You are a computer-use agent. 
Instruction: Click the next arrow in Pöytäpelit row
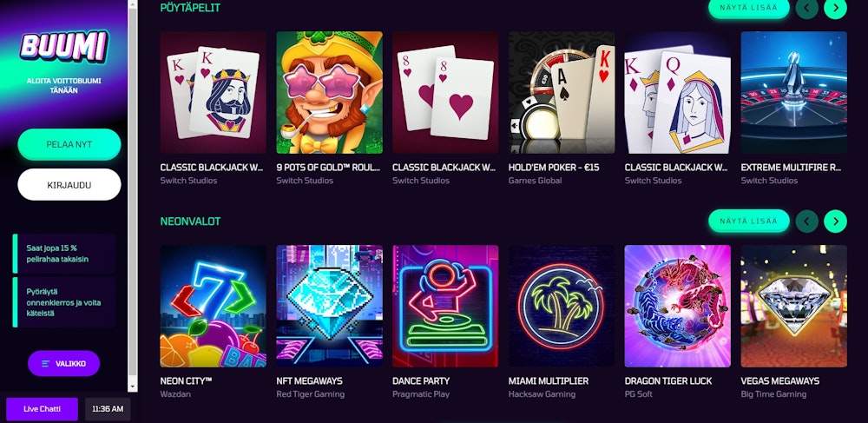(x=835, y=8)
